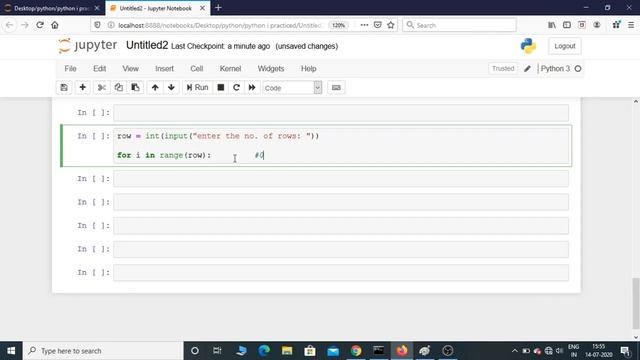Image resolution: width=640 pixels, height=360 pixels.
Task: Open Firefox account icon
Action: tap(597, 25)
